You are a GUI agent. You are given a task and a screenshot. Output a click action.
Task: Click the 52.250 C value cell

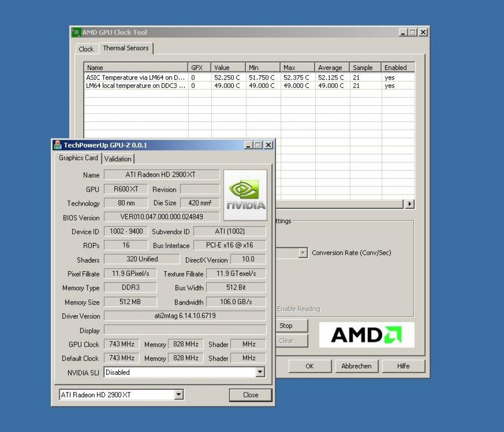227,78
